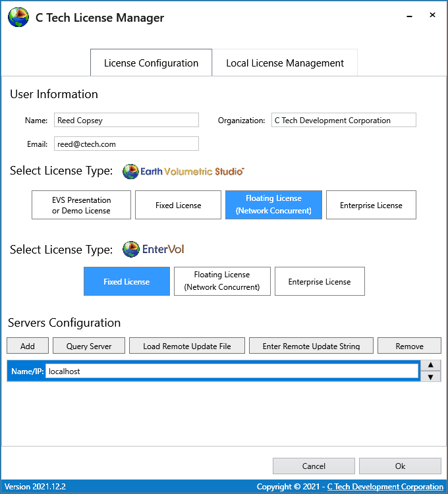Click the C Tech globe app icon
Screen dimensions: 448x494
18,17
